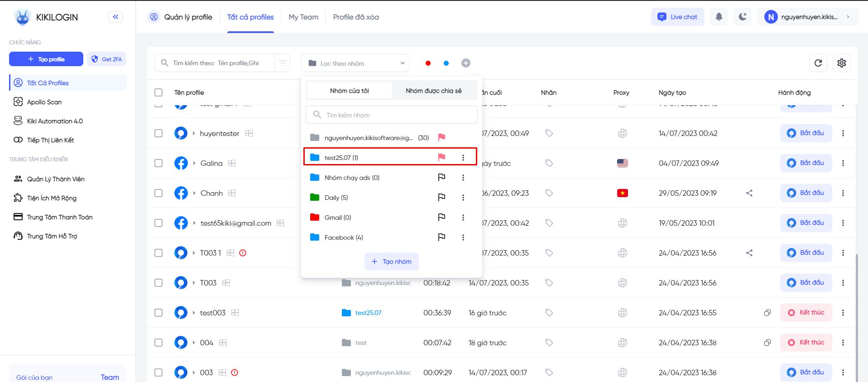Toggle the select-all checkbox in header
The width and height of the screenshot is (868, 382).
point(158,92)
